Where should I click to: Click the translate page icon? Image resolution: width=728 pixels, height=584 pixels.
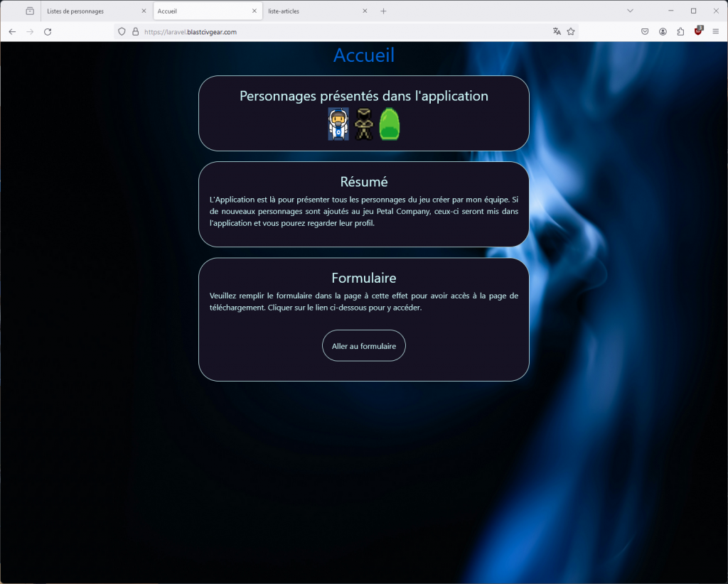pos(557,31)
